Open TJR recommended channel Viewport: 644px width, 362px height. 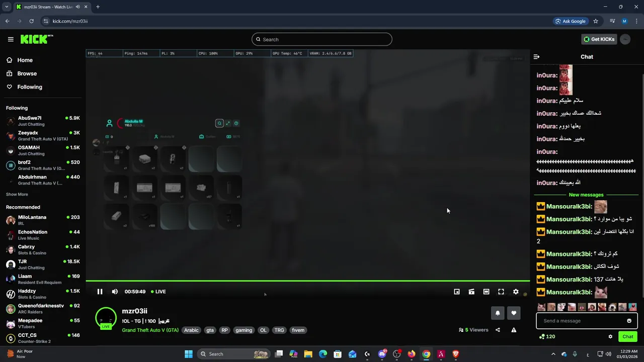(43, 264)
